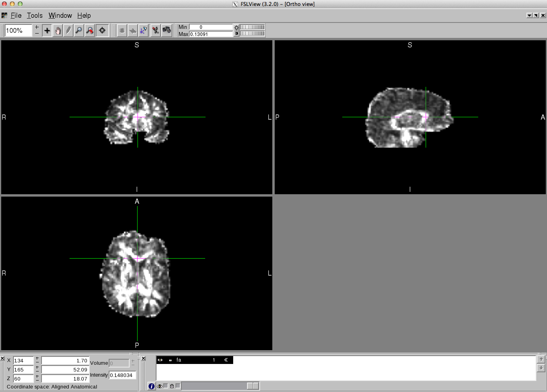This screenshot has height=392, width=547.
Task: Click the camera snapshot icon
Action: [x=167, y=30]
